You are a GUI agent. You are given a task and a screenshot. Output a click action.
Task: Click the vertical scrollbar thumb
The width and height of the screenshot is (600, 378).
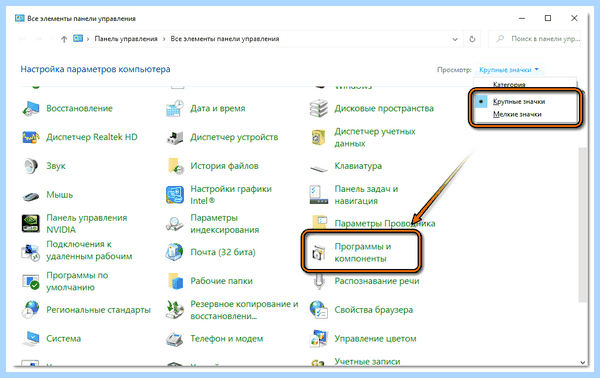582,224
